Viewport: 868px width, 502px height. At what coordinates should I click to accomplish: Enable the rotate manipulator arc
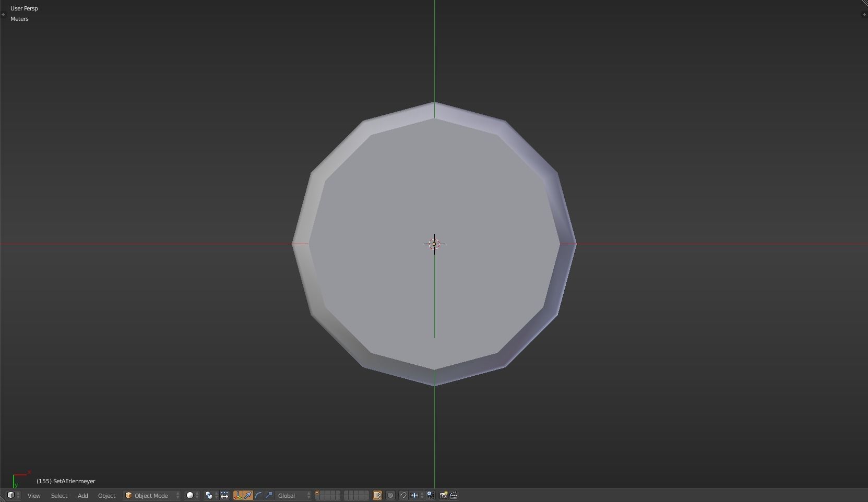258,495
